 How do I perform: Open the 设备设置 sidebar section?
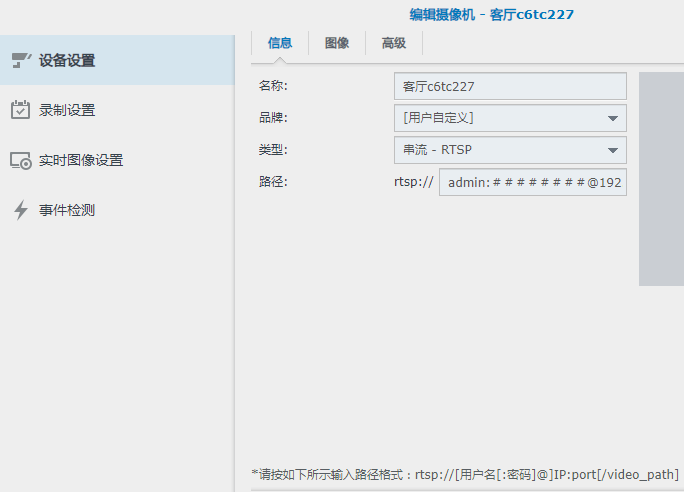pos(117,60)
